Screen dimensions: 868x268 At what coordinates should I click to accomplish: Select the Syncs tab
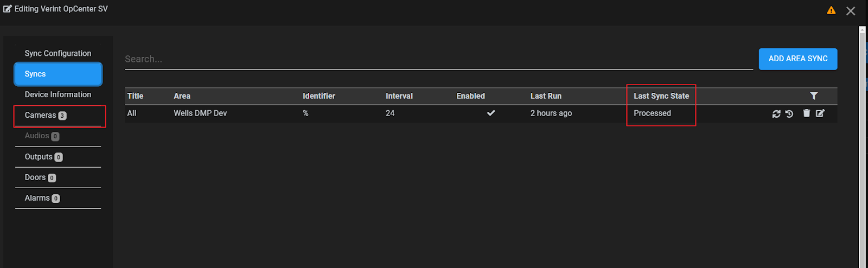58,74
